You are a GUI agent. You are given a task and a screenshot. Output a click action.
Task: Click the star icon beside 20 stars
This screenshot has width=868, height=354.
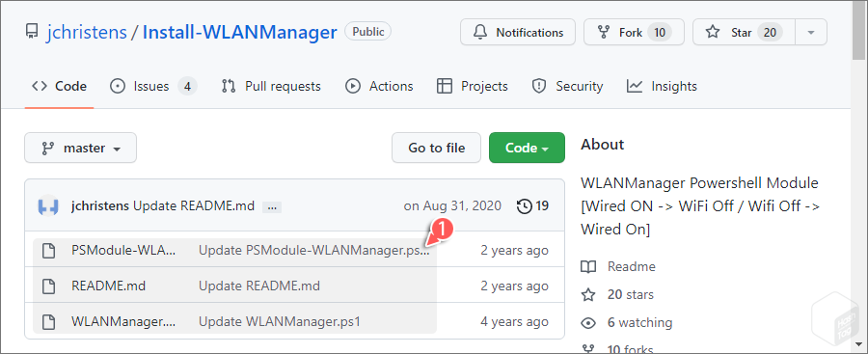click(x=588, y=295)
